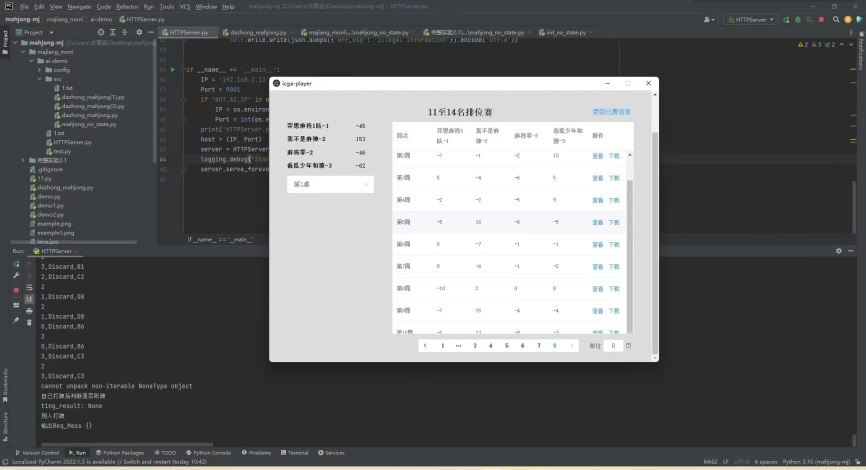
Task: Click the colorful code-with-me icon at far right
Action: pyautogui.click(x=859, y=19)
